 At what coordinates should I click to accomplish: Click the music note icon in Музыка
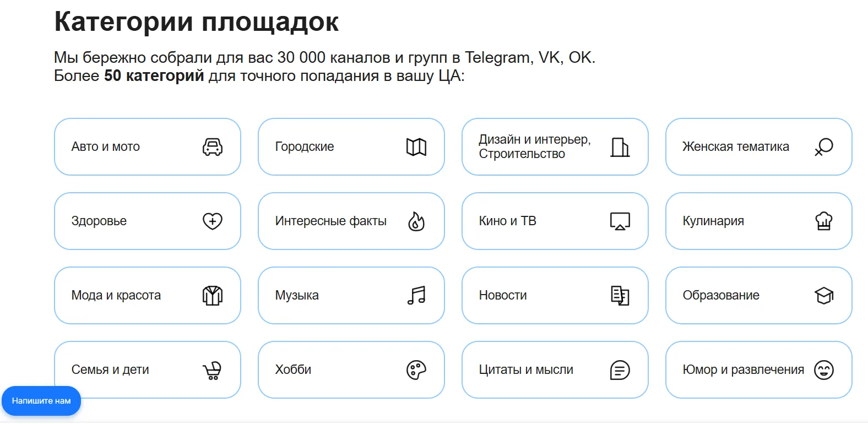coord(416,296)
